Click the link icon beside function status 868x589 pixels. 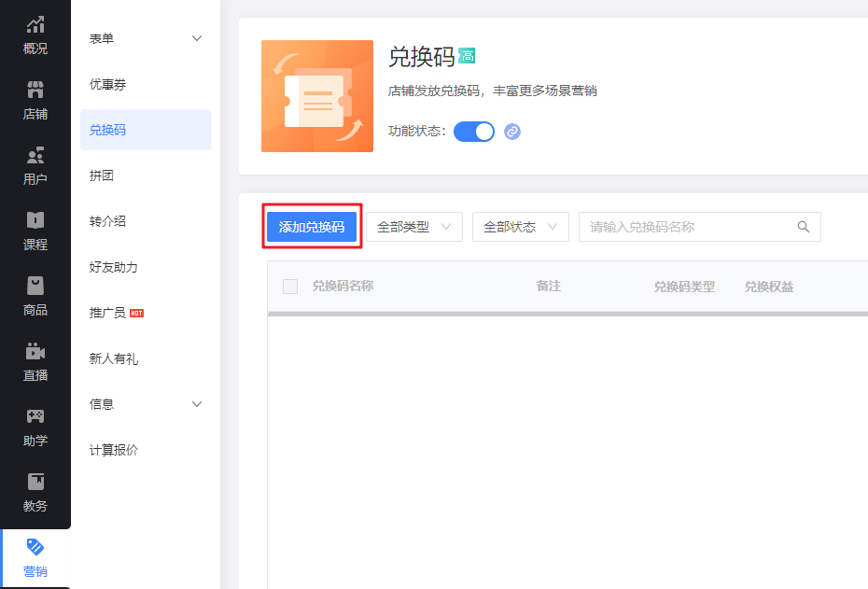[x=512, y=132]
